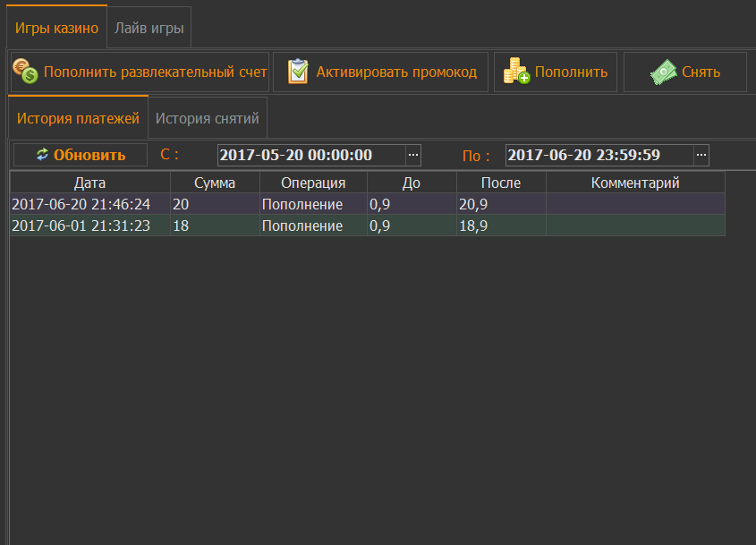Screen dimensions: 756x545
Task: Open the start date picker ellipsis button
Action: click(x=413, y=155)
